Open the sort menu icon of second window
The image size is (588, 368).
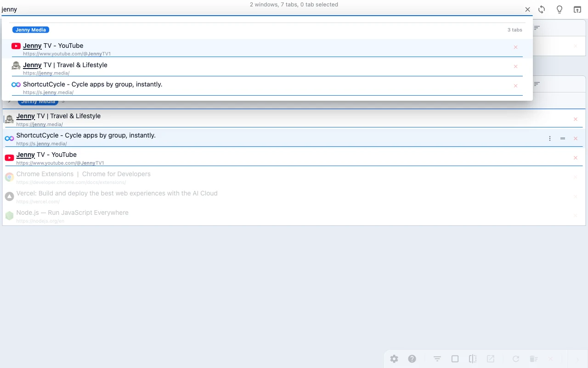point(537,84)
